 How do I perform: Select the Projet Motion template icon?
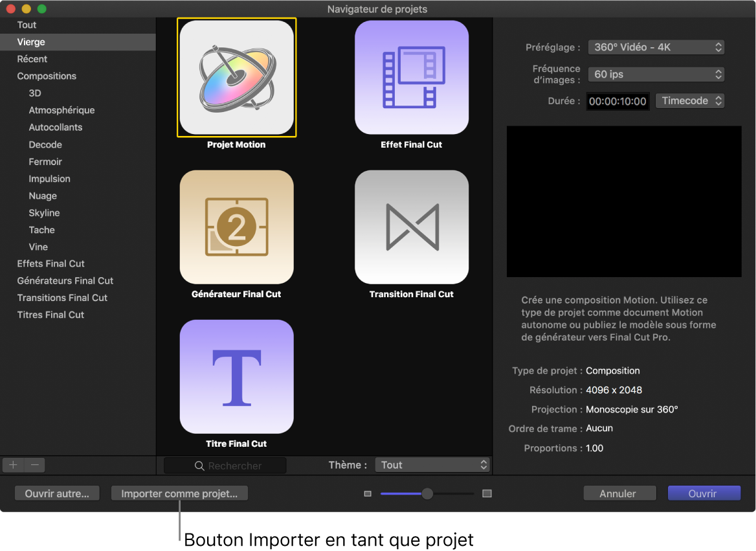[236, 77]
